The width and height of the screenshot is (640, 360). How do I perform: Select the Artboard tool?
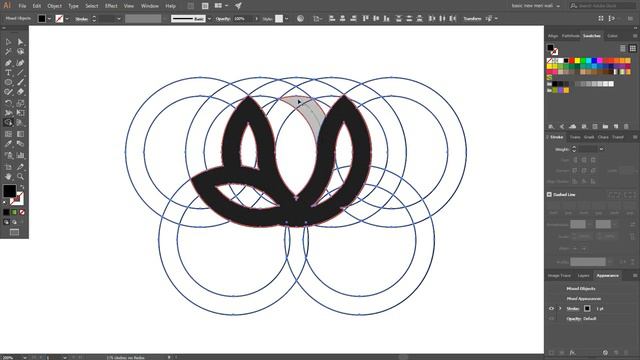pos(8,167)
